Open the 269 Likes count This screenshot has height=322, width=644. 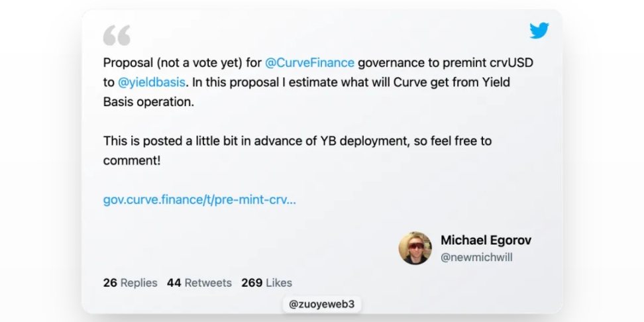[x=266, y=283]
